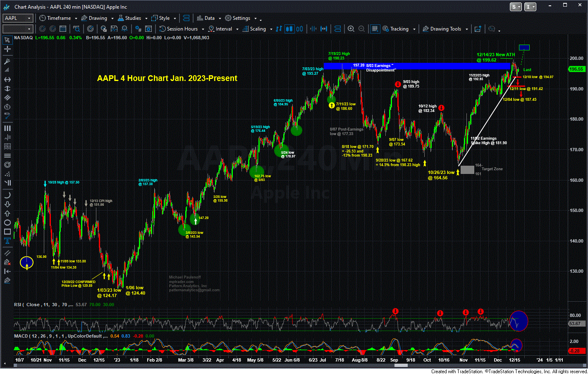Click the chart window calendar icon

pos(63,29)
